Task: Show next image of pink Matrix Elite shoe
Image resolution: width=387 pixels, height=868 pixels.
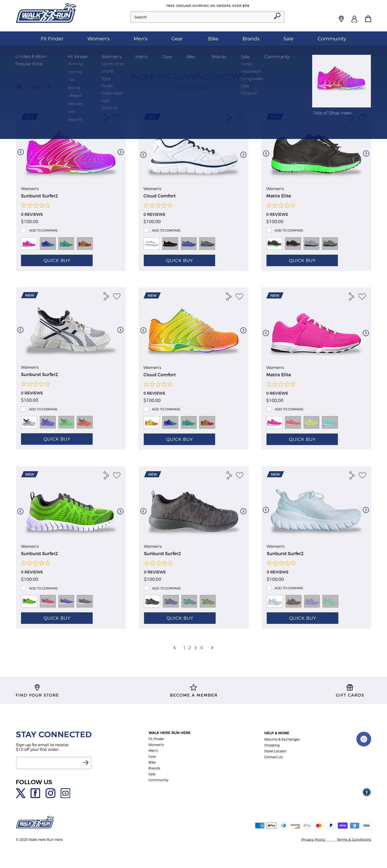Action: click(x=366, y=333)
